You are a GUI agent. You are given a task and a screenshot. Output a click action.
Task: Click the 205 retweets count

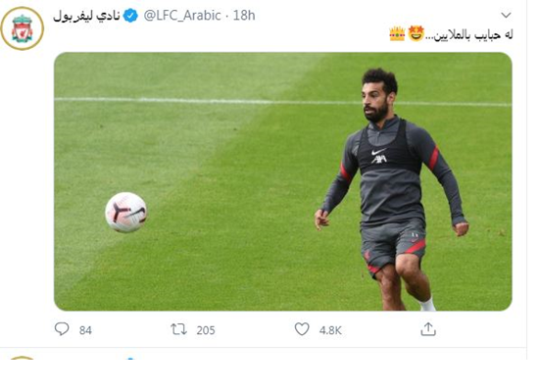(206, 330)
